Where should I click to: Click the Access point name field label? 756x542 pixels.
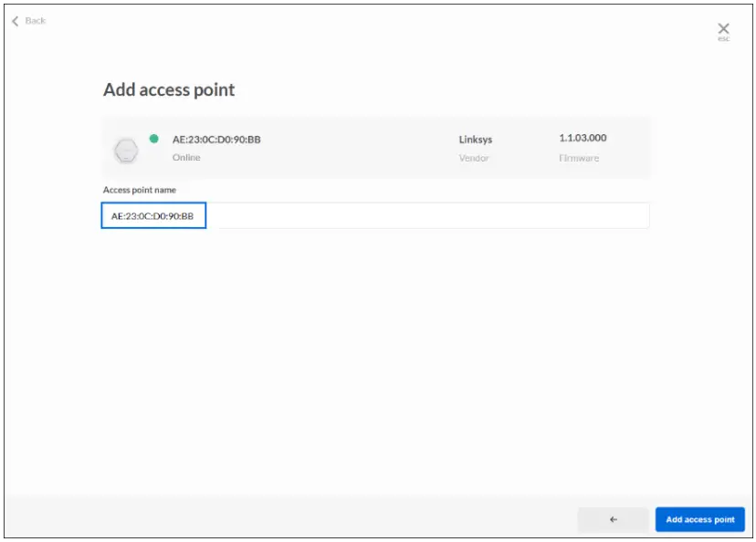coord(140,190)
